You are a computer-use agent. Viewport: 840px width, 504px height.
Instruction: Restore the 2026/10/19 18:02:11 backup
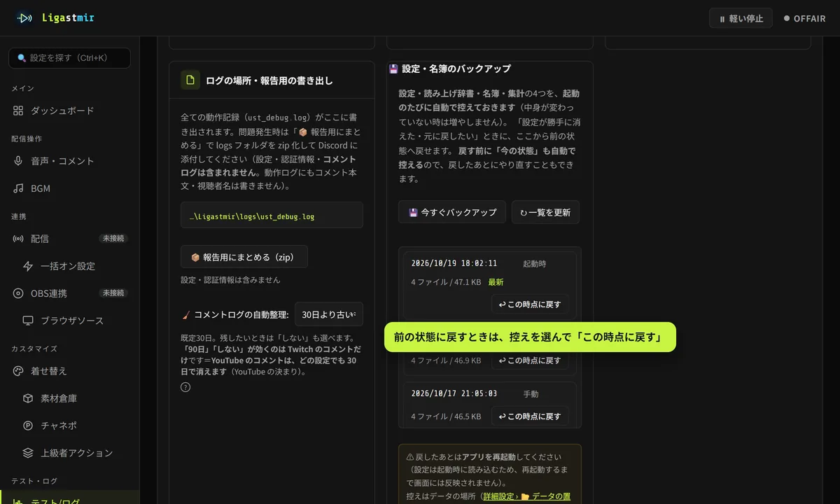pos(530,304)
